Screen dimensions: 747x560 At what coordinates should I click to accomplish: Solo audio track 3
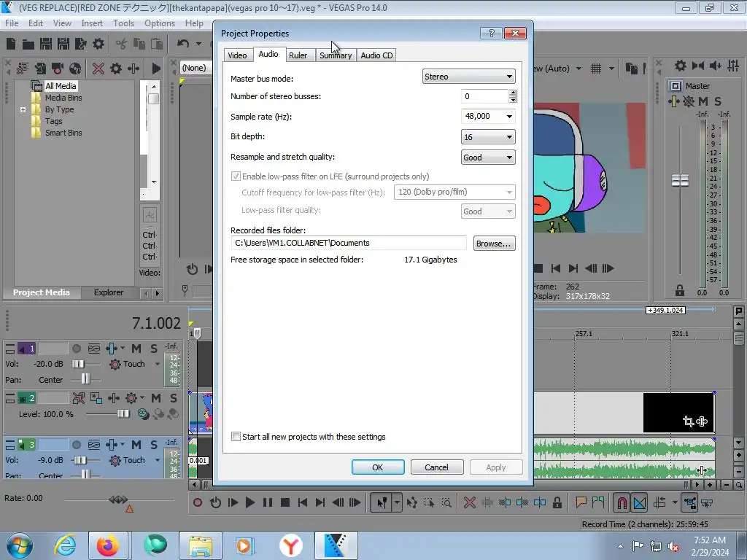tap(154, 445)
